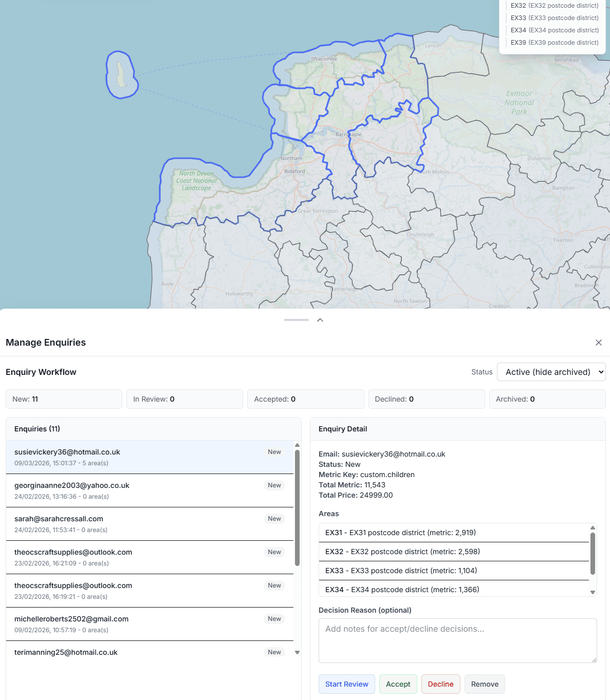Select the georginaanne2003@yahoo.co.uk enquiry
The image size is (610, 700).
(149, 490)
